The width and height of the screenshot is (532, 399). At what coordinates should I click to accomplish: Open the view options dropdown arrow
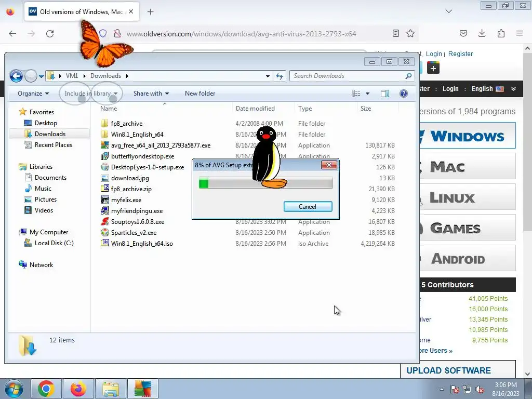click(367, 94)
